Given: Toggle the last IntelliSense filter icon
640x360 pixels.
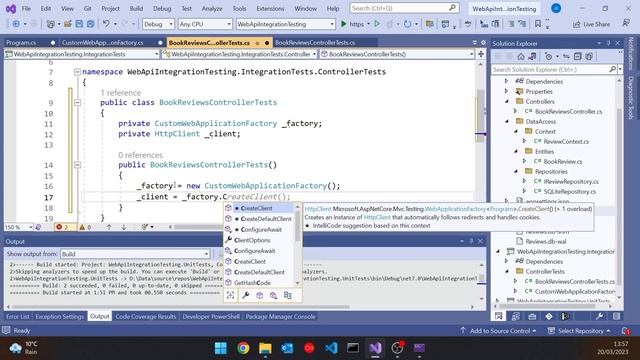Looking at the screenshot, I should (288, 295).
